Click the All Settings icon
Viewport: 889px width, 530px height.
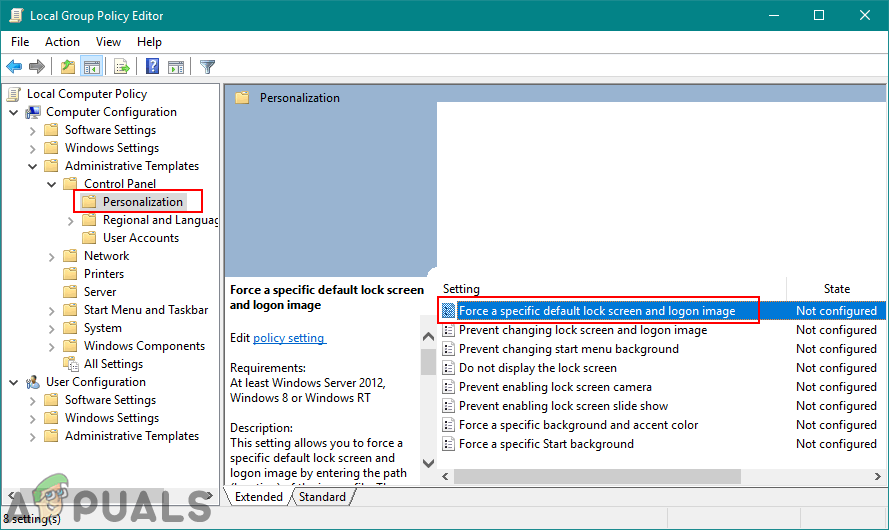71,364
